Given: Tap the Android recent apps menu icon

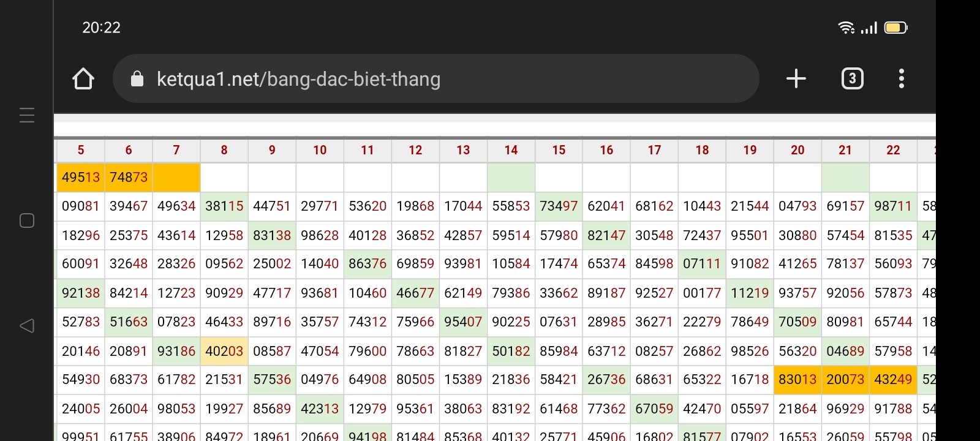Looking at the screenshot, I should 27,115.
